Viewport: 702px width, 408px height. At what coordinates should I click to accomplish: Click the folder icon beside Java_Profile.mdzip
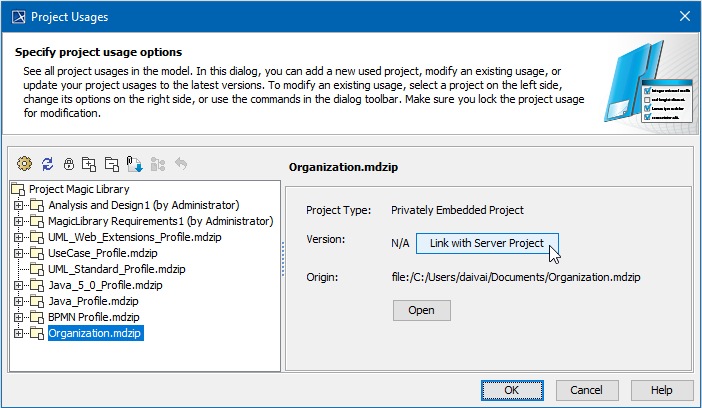click(37, 301)
